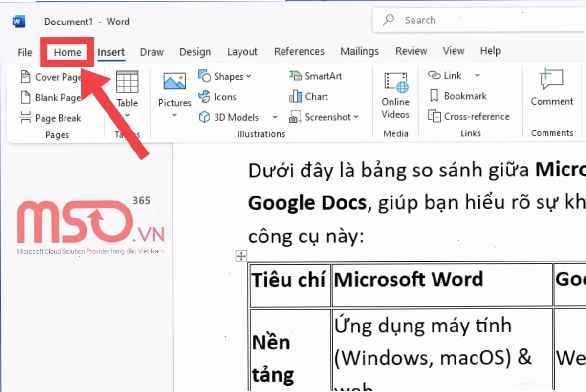Viewport: 586px width, 392px height.
Task: Add a Blank Page
Action: 51,98
